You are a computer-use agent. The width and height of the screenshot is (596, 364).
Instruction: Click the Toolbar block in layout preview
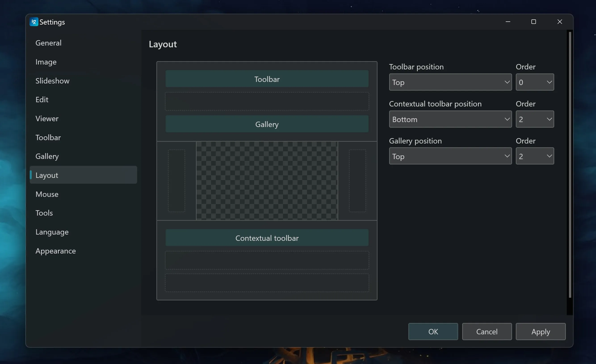267,79
